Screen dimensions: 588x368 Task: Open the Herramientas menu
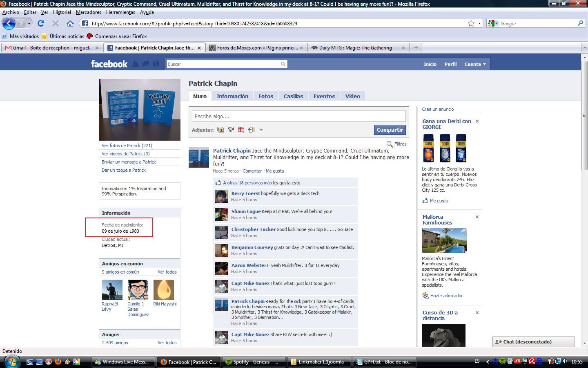pyautogui.click(x=120, y=12)
